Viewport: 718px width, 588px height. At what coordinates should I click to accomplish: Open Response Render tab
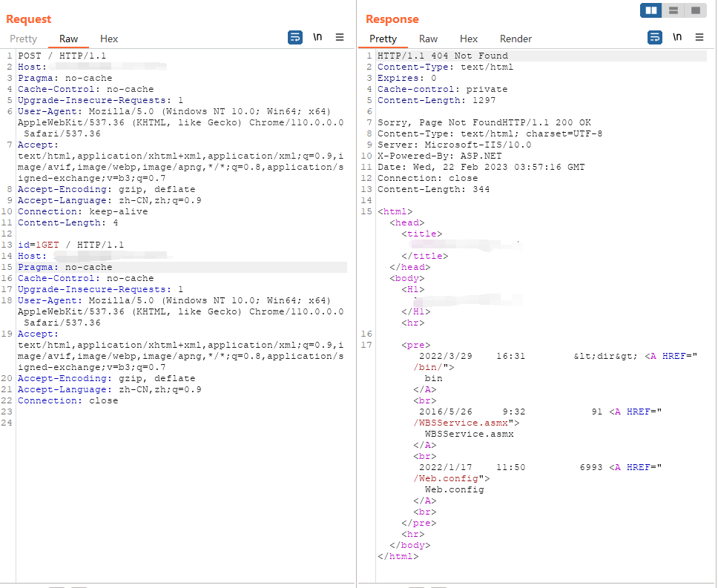point(516,39)
